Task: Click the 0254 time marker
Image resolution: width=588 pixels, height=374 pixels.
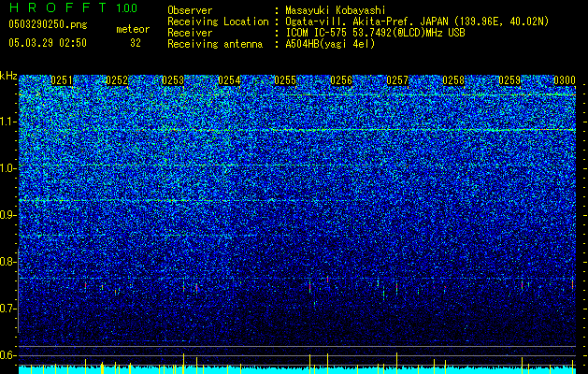Action: pos(229,80)
